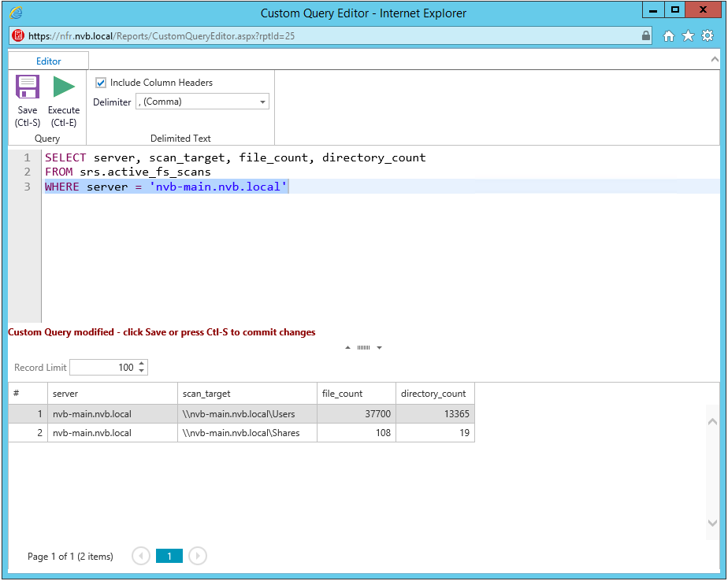728x581 pixels.
Task: Run the query with the Execute icon
Action: 64,87
